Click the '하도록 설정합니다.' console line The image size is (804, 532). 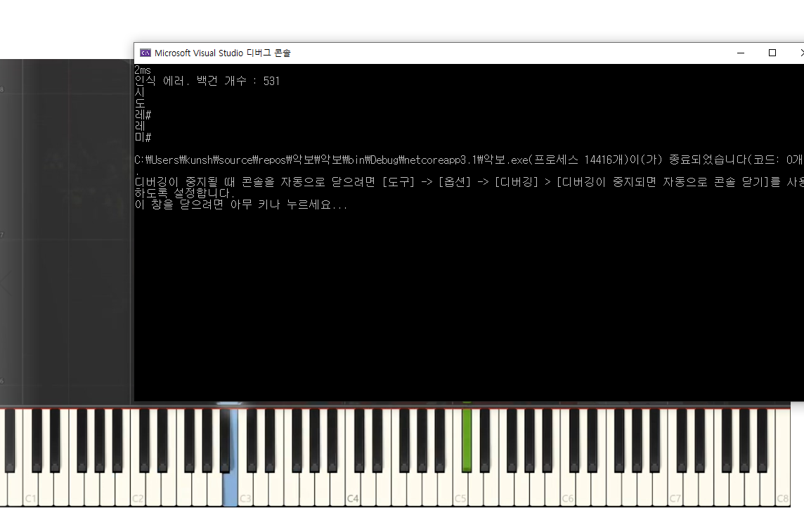tap(185, 193)
